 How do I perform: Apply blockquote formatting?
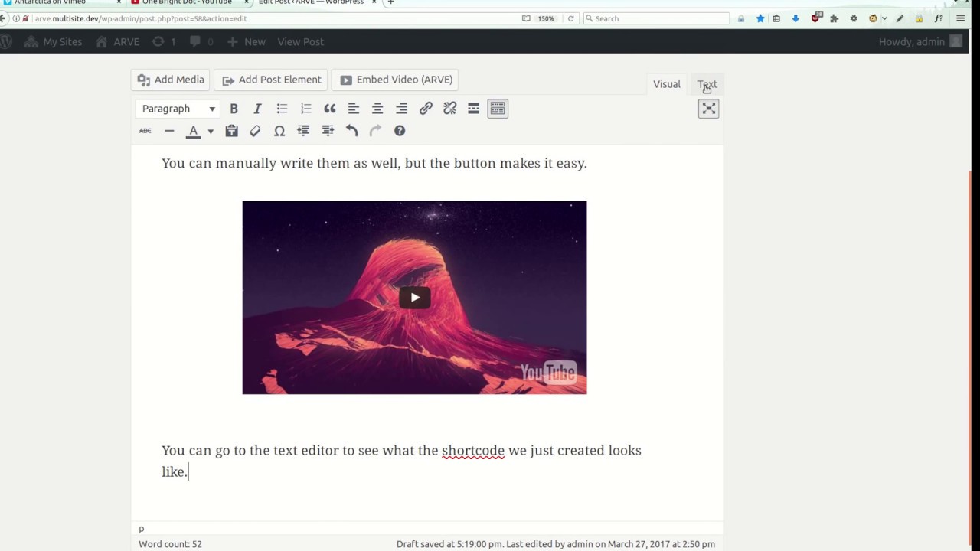coord(330,109)
